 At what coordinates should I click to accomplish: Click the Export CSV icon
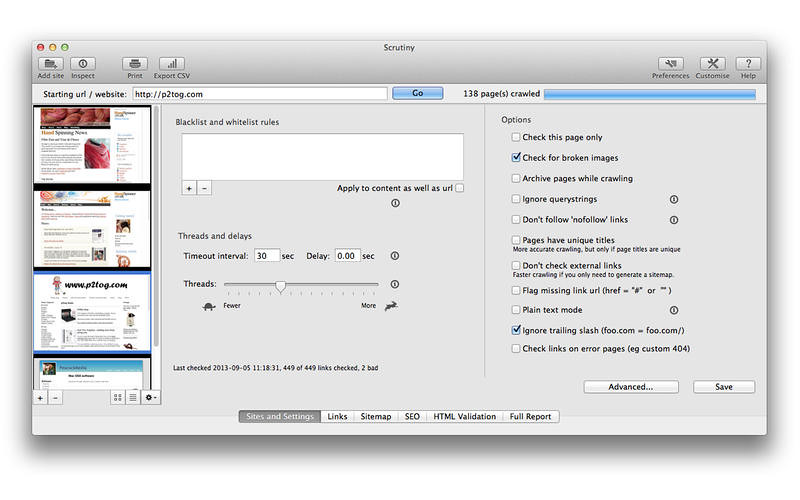click(x=171, y=64)
